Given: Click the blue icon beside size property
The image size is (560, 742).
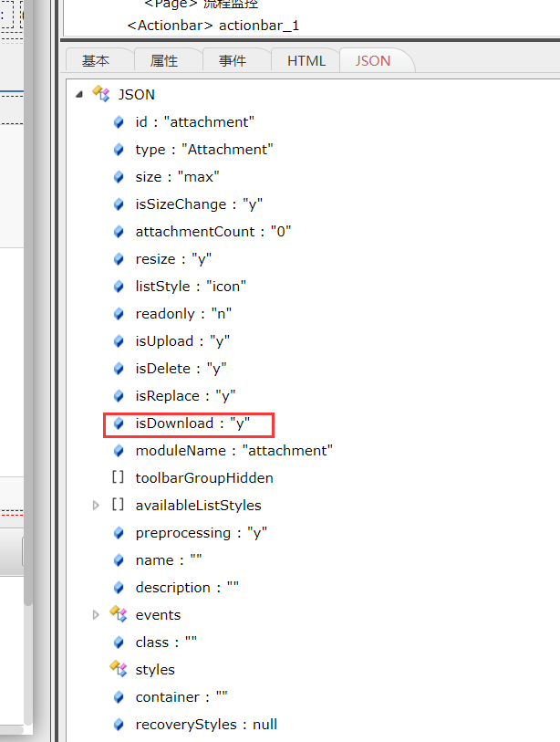Looking at the screenshot, I should point(119,177).
